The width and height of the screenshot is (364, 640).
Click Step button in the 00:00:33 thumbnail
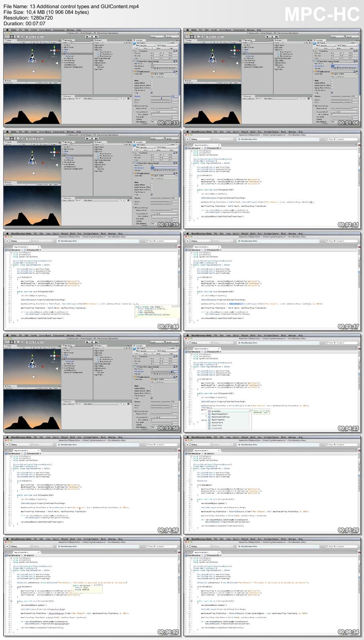click(96, 37)
